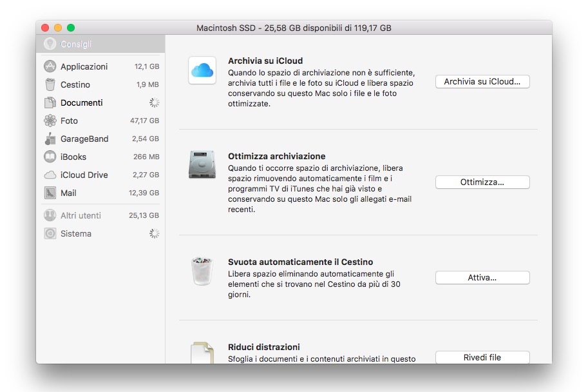Click the iCloud description starting "Quando lo spazio"
This screenshot has width=588, height=392.
(321, 88)
